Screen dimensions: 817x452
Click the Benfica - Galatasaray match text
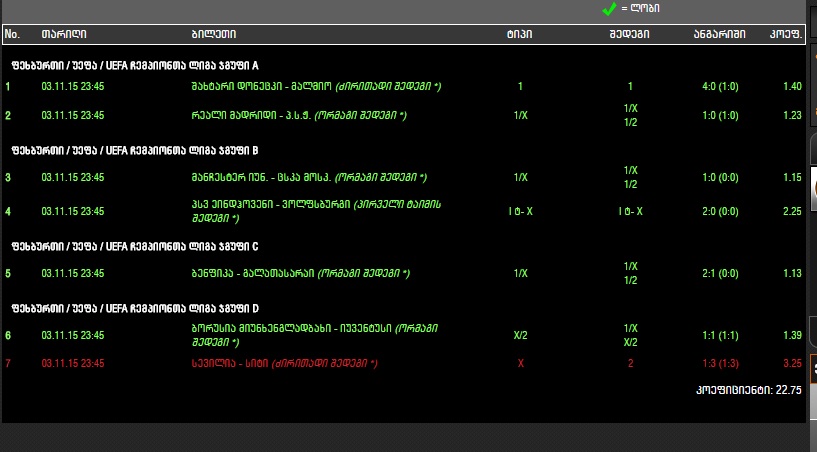[301, 273]
